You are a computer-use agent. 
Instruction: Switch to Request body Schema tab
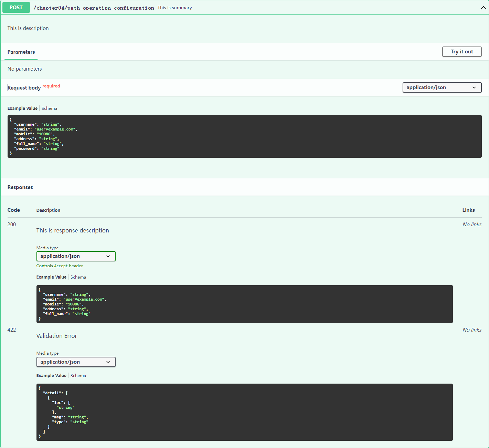tap(49, 108)
